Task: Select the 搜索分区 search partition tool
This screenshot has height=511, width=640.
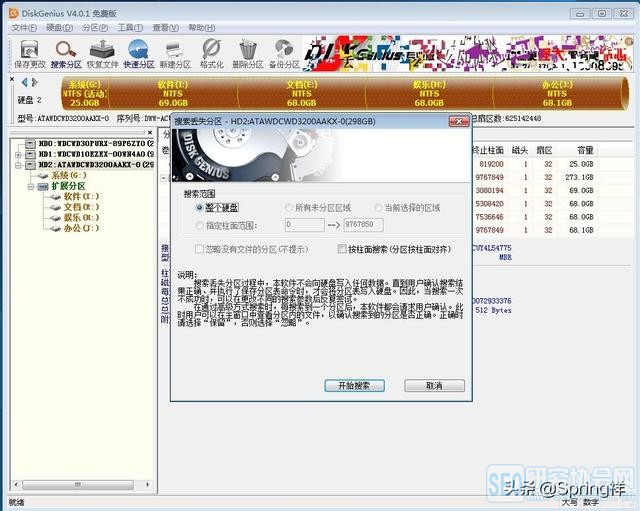Action: [x=66, y=53]
